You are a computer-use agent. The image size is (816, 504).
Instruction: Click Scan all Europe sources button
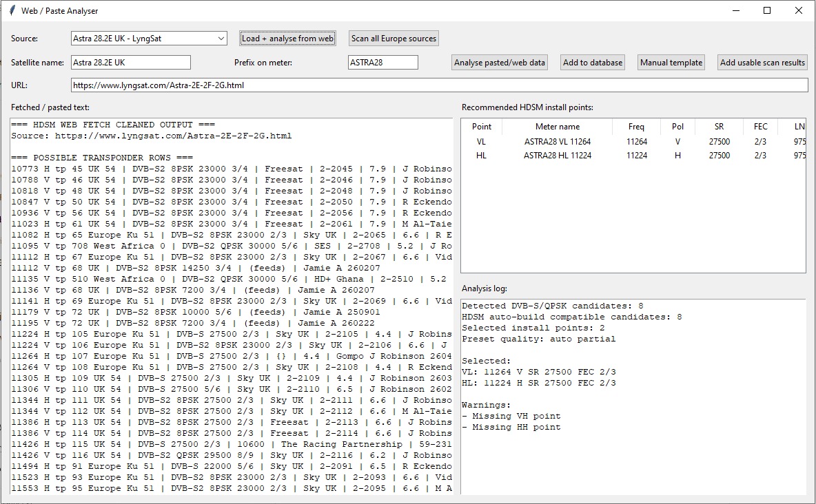click(x=394, y=39)
